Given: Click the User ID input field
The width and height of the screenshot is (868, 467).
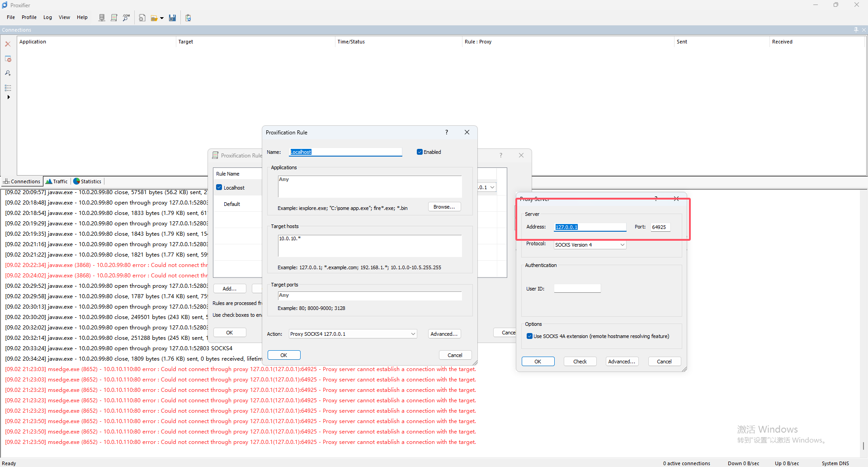Looking at the screenshot, I should pos(577,289).
